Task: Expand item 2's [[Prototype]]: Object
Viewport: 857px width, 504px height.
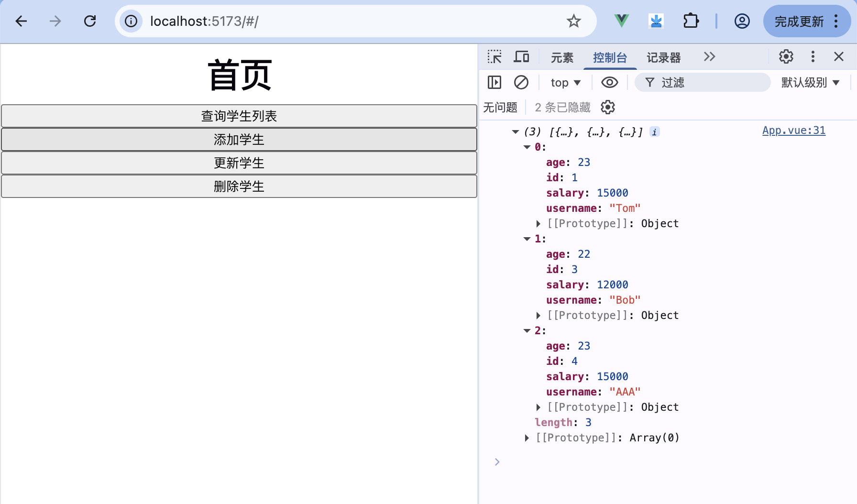Action: 538,407
